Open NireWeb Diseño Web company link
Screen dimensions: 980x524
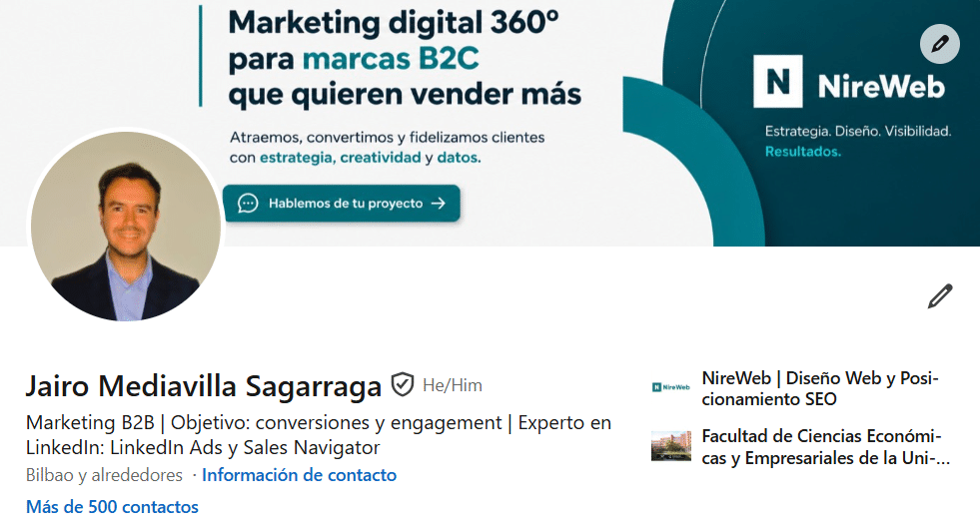coord(820,388)
